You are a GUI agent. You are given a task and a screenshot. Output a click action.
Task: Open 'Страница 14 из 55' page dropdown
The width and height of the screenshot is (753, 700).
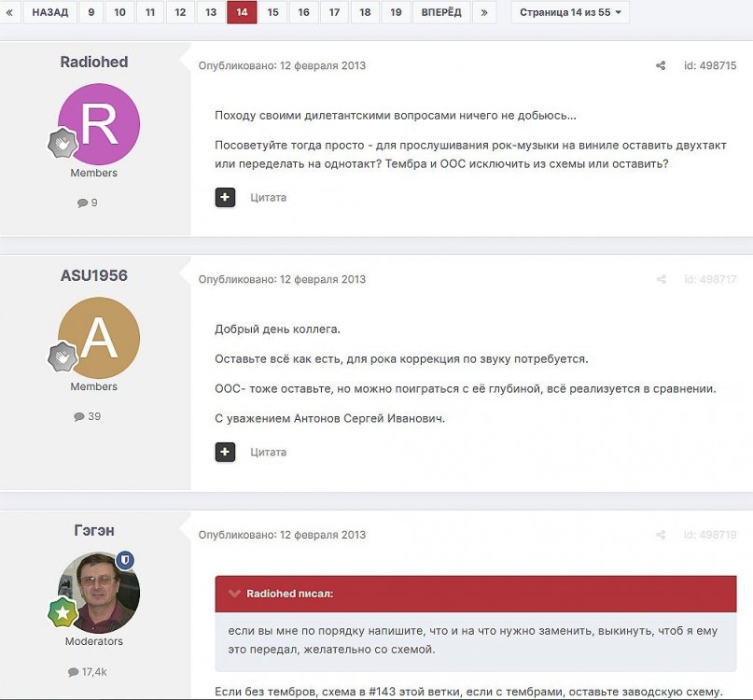[570, 12]
